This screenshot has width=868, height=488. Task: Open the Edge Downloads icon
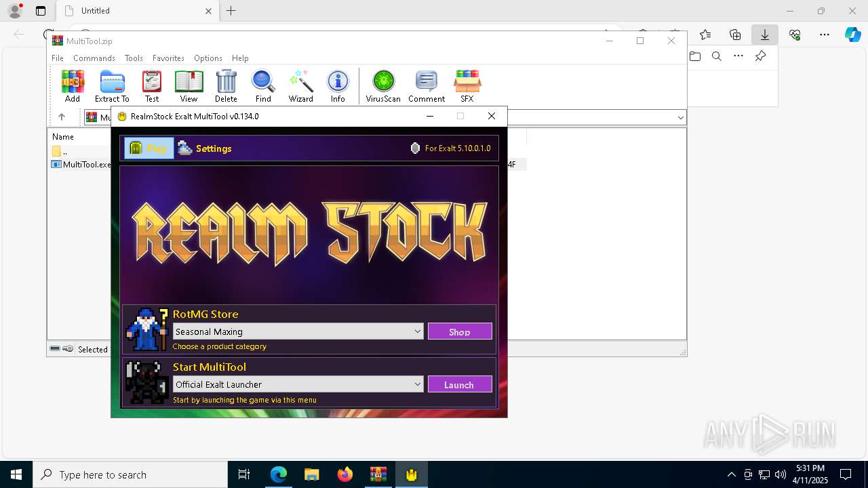765,35
